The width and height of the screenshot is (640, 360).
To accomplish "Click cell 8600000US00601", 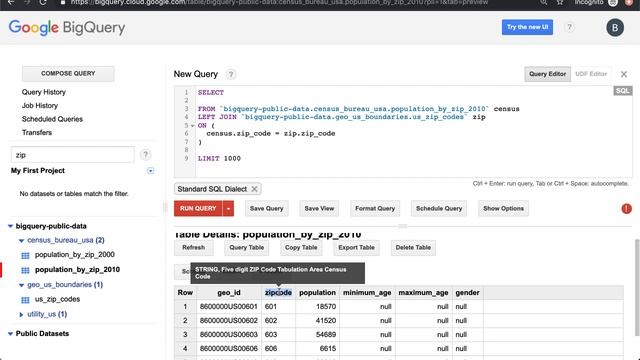I will 229,307.
